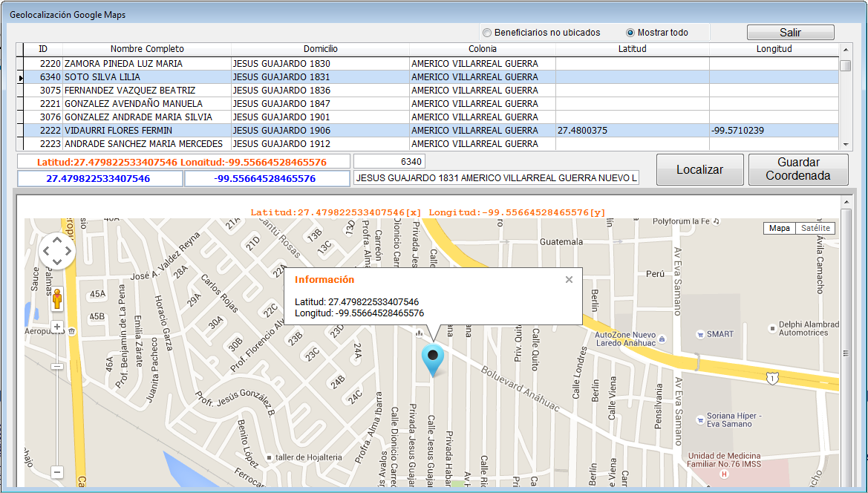
Task: Click the latitude cell 27.4800375
Action: pyautogui.click(x=632, y=131)
